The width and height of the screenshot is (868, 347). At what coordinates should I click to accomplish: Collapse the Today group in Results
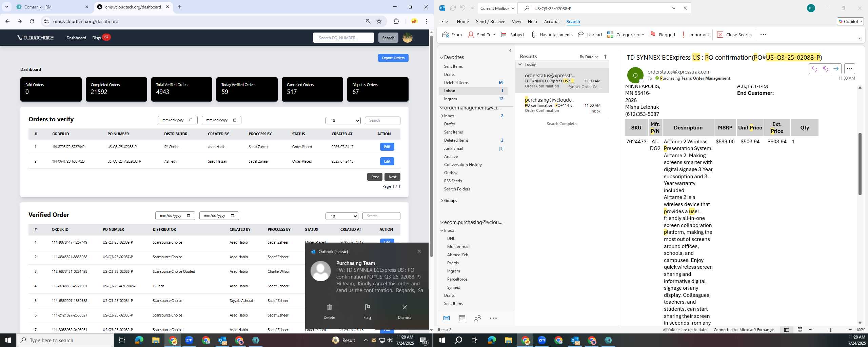point(520,64)
